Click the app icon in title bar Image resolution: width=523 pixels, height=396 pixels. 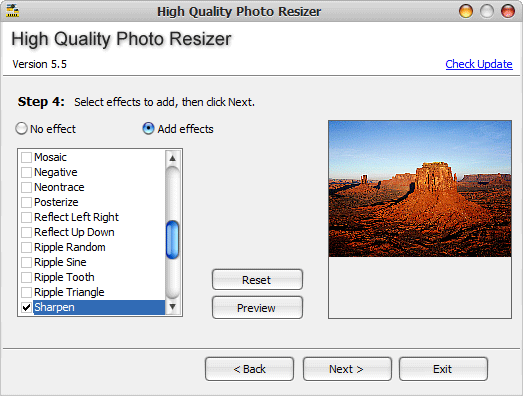[12, 11]
